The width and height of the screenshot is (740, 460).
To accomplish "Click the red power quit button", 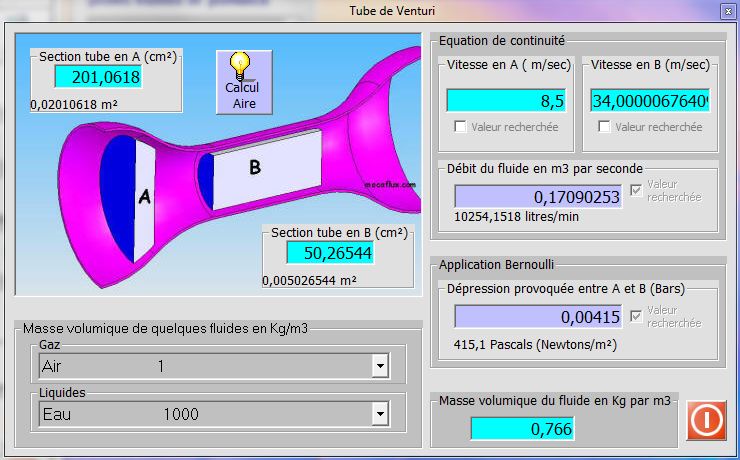I will tap(706, 420).
